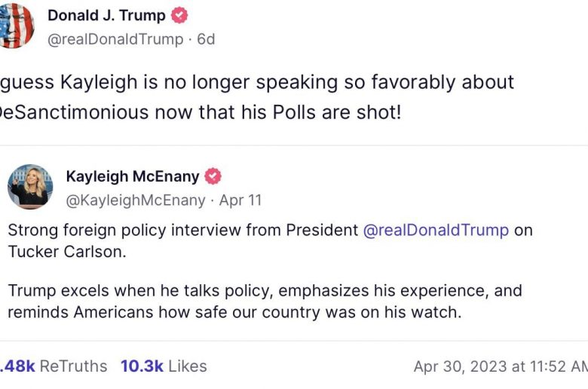This screenshot has width=588, height=389.
Task: Click the "Tucker Carlson." text line
Action: pos(67,252)
